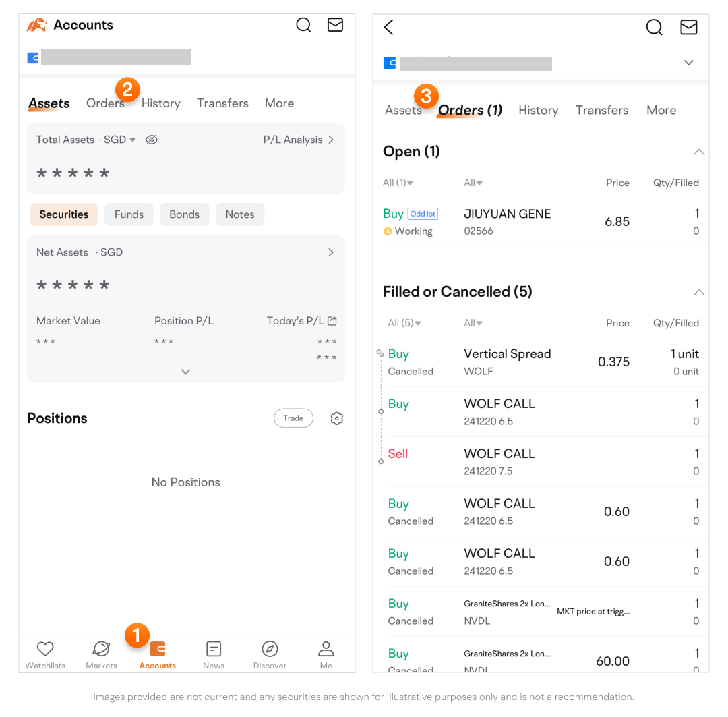Click the share icon beside Today's P/L
728x717 pixels.
[332, 321]
